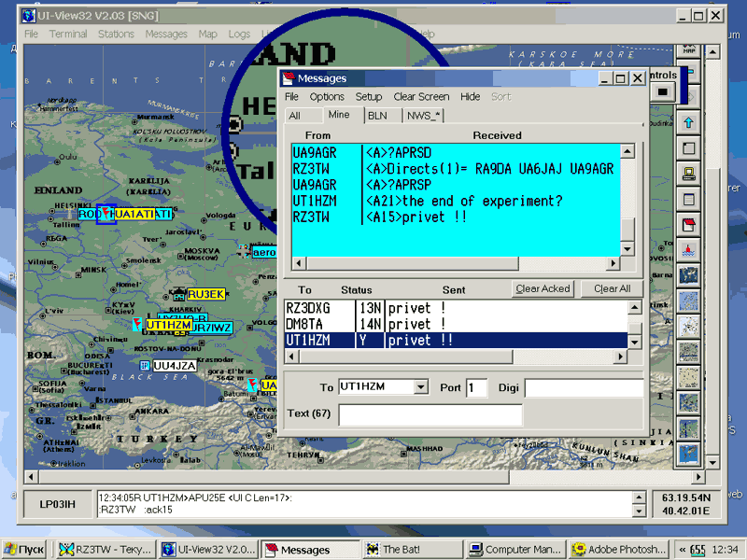Viewport: 747px width, 560px height.
Task: Click the map's vertical scroll down arrow
Action: point(712,462)
